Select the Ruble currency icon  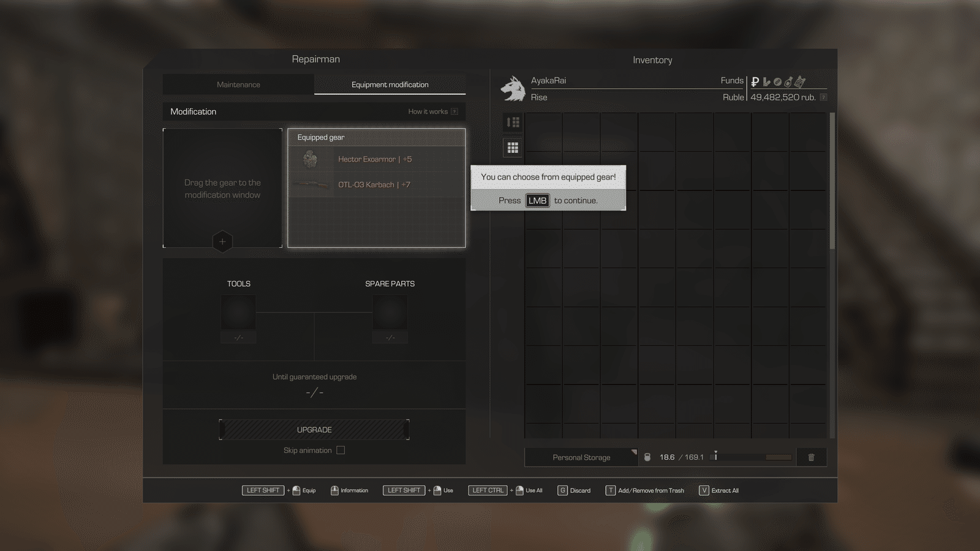[755, 81]
